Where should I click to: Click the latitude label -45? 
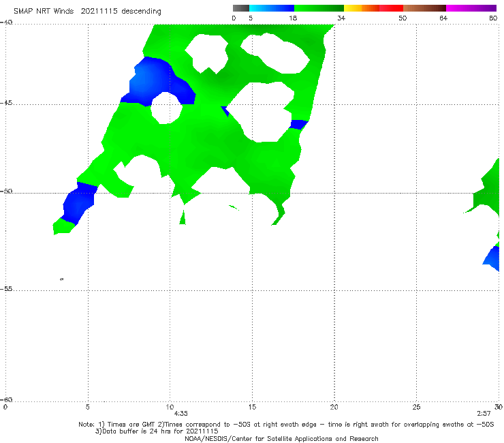coord(6,103)
